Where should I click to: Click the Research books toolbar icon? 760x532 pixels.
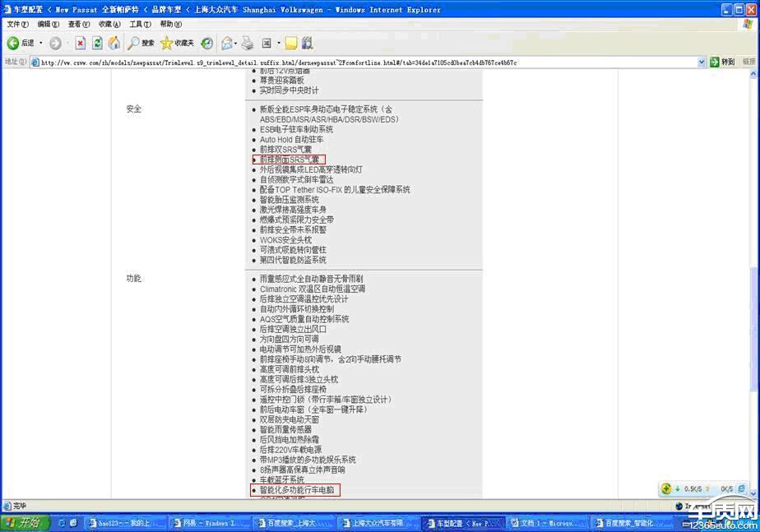point(307,43)
